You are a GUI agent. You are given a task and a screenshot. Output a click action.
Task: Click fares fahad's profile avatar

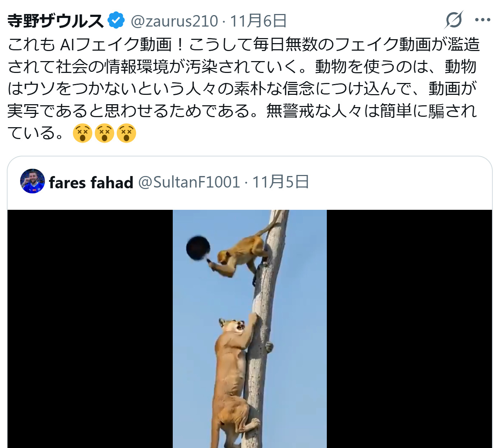(32, 181)
